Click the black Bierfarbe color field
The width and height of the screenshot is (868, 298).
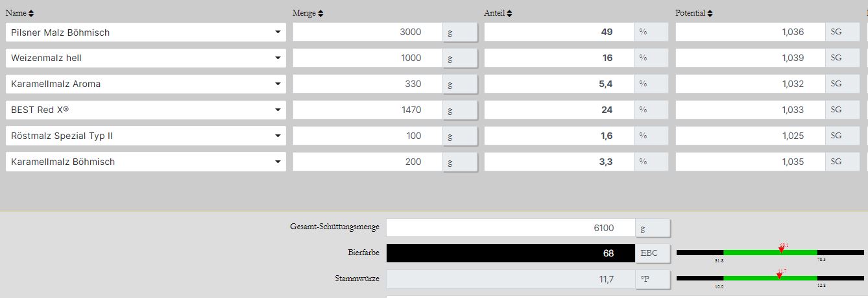(510, 254)
